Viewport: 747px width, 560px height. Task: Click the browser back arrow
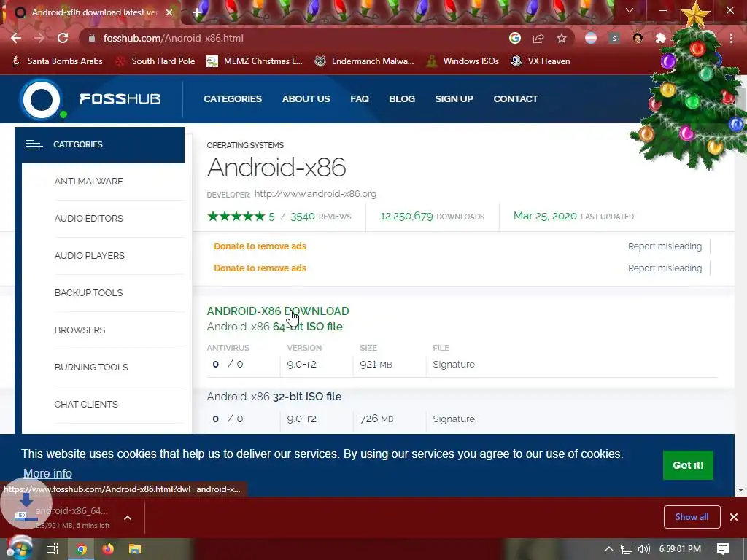[x=16, y=38]
